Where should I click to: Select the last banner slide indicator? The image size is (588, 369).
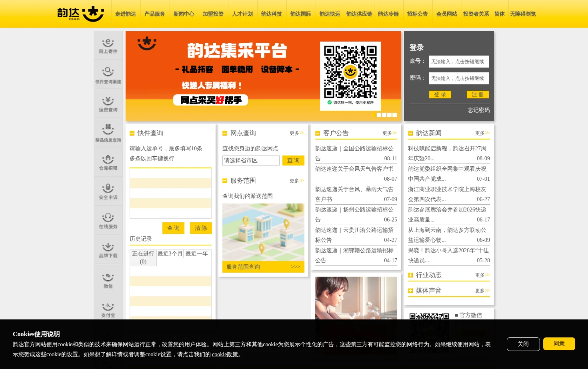point(395,115)
